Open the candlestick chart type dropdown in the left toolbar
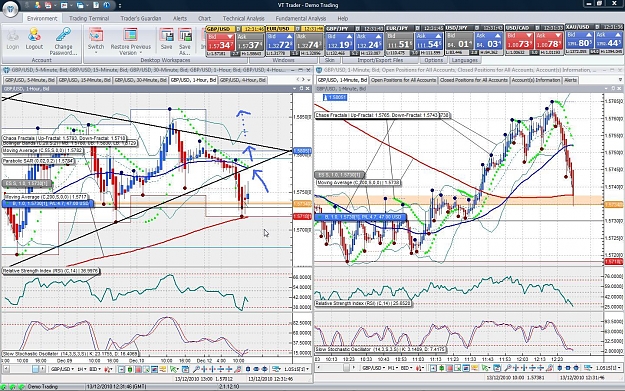This screenshot has width=625, height=391. click(108, 369)
